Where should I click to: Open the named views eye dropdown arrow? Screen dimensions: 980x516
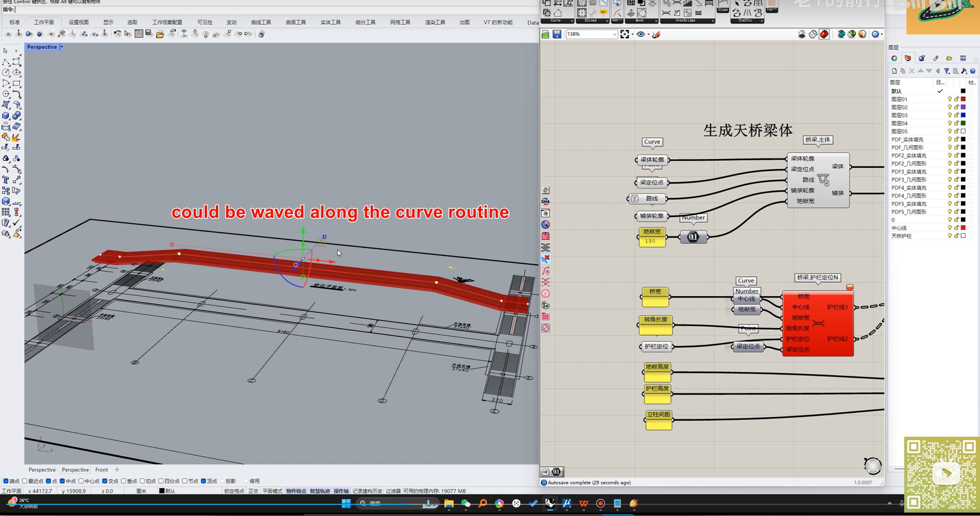coord(648,34)
